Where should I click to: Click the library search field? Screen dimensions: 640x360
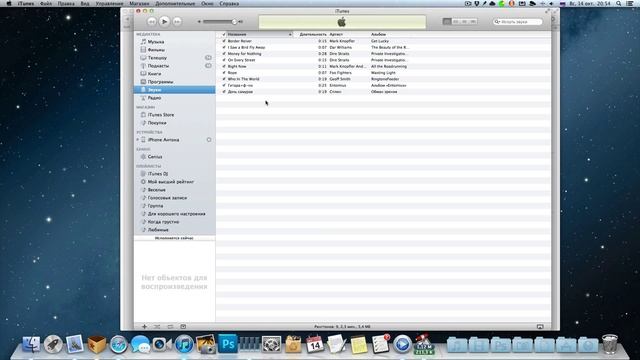click(518, 22)
